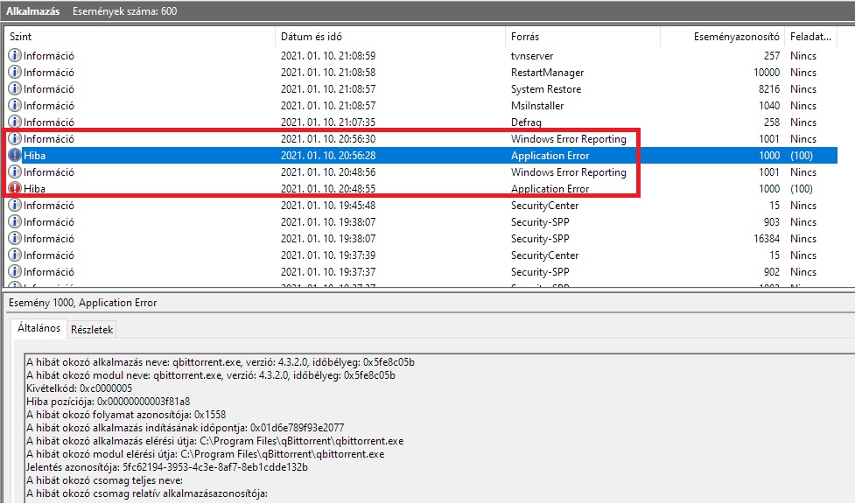
Task: Select the tvnserver source cell
Action: tap(532, 56)
